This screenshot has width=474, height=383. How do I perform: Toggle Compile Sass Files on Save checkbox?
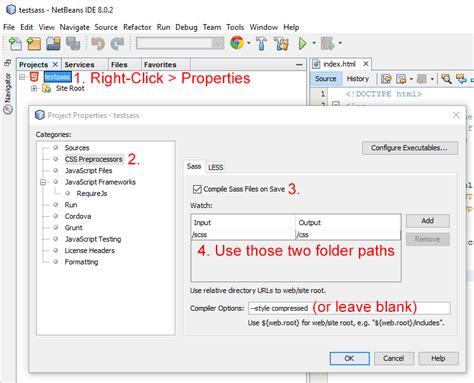pos(197,189)
